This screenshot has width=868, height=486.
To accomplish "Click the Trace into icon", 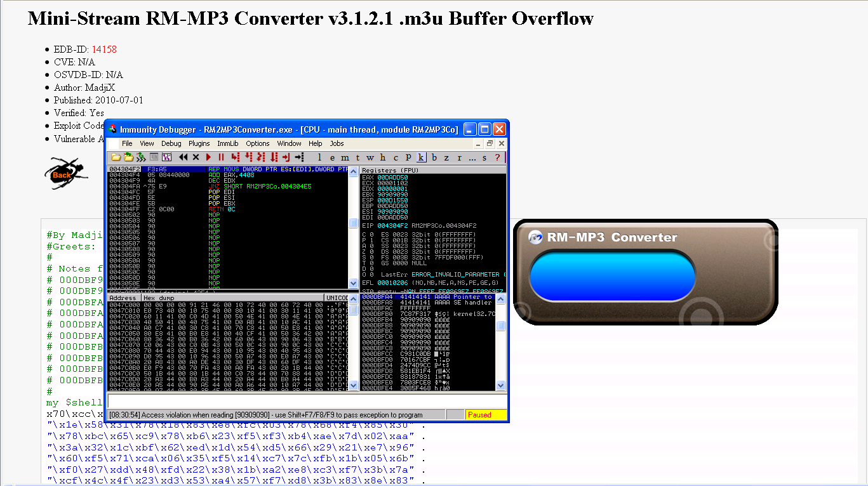I will [x=261, y=157].
